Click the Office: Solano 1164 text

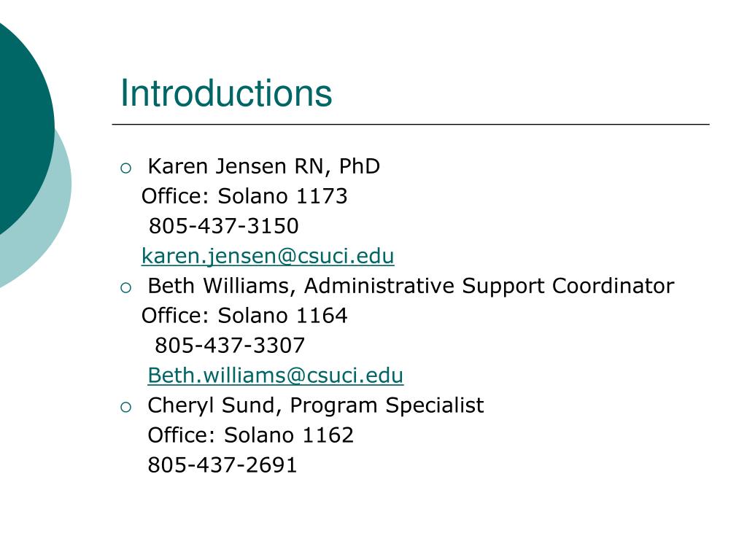click(x=244, y=316)
